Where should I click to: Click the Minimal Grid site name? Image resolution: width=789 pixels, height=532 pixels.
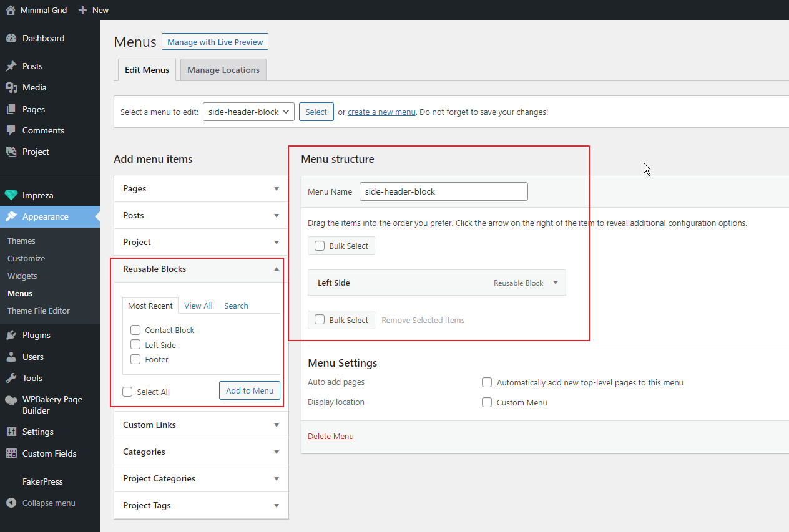(x=44, y=10)
